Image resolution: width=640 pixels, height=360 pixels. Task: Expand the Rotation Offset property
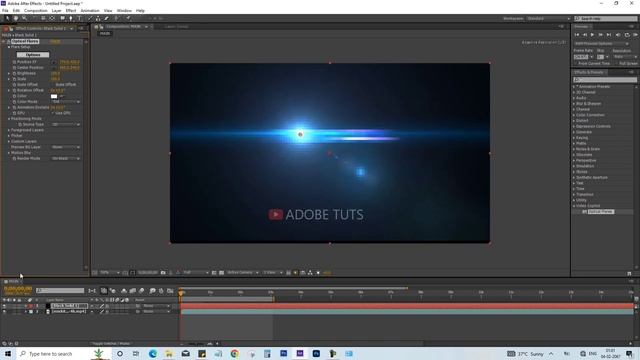[x=9, y=90]
